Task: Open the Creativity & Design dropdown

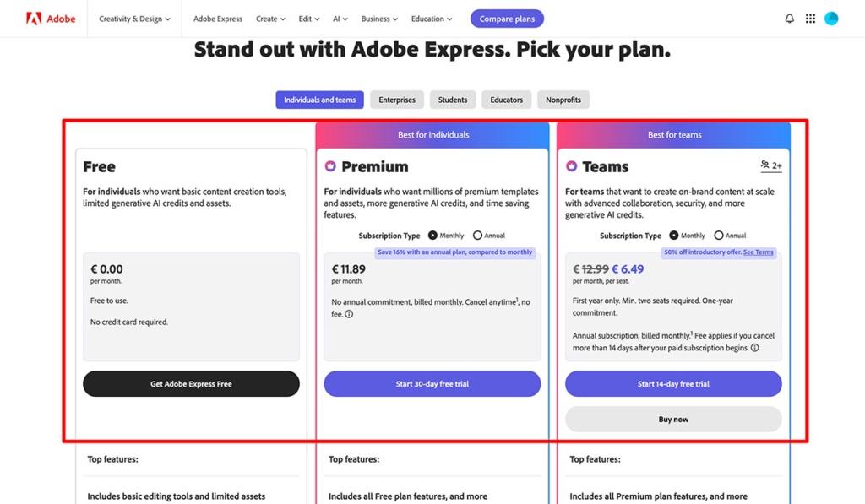Action: [133, 18]
